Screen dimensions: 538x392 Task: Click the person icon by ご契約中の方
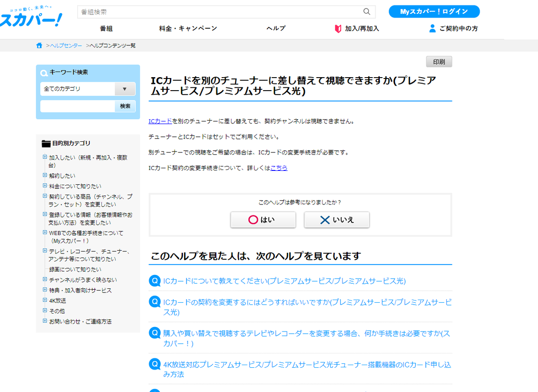click(x=432, y=28)
